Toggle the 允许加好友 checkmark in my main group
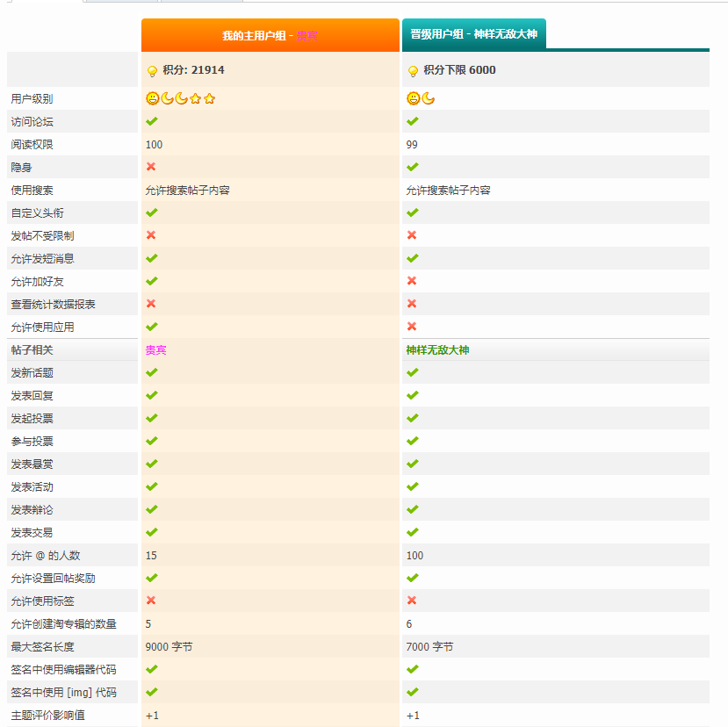 (151, 281)
